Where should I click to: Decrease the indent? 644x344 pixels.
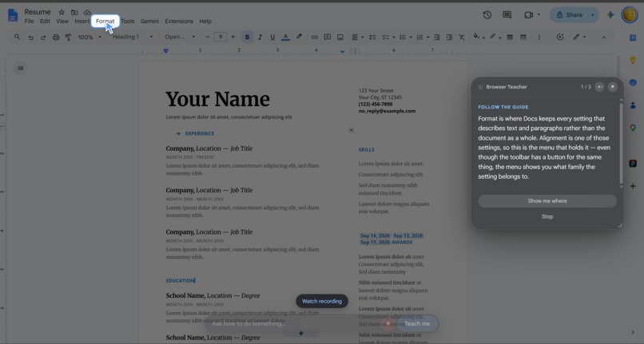point(437,38)
